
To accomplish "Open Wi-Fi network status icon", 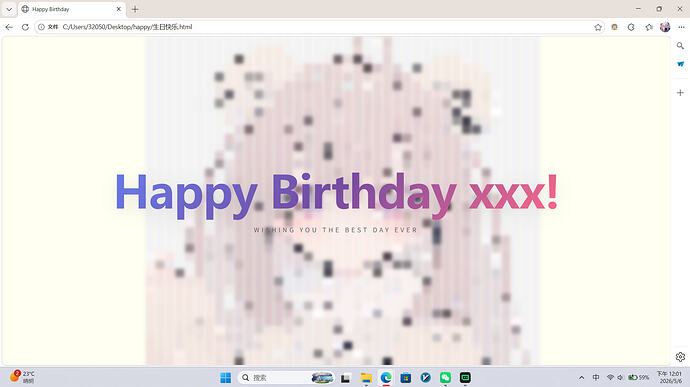I will (x=610, y=378).
